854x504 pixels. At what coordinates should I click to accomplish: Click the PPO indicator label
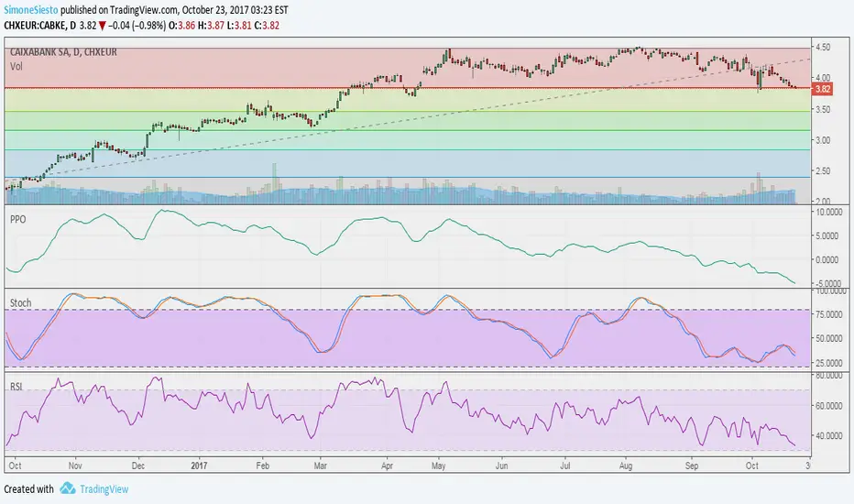(18, 219)
